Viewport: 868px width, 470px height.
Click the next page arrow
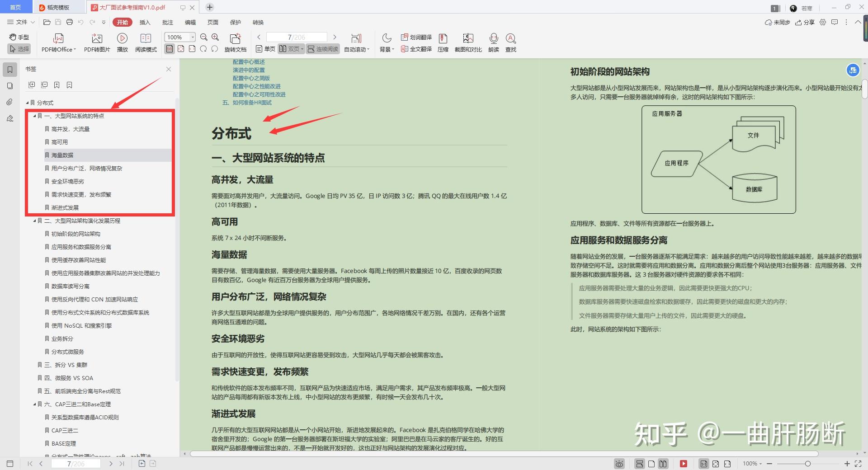click(x=335, y=37)
